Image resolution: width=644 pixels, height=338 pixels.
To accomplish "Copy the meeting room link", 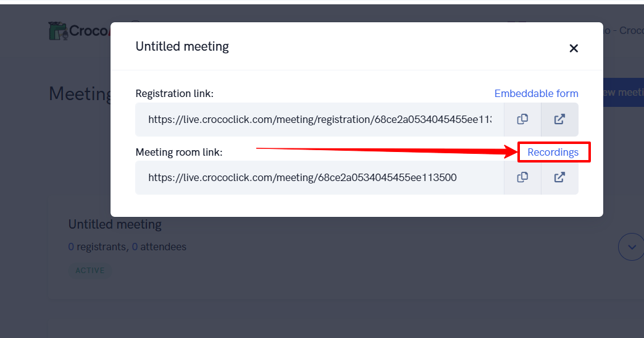I will [522, 177].
